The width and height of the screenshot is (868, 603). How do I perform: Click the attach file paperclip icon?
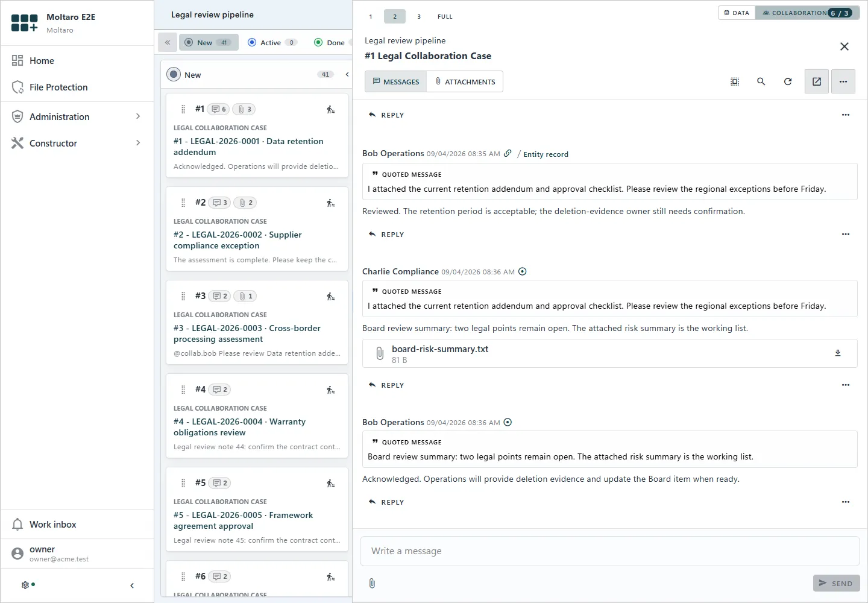click(x=372, y=583)
